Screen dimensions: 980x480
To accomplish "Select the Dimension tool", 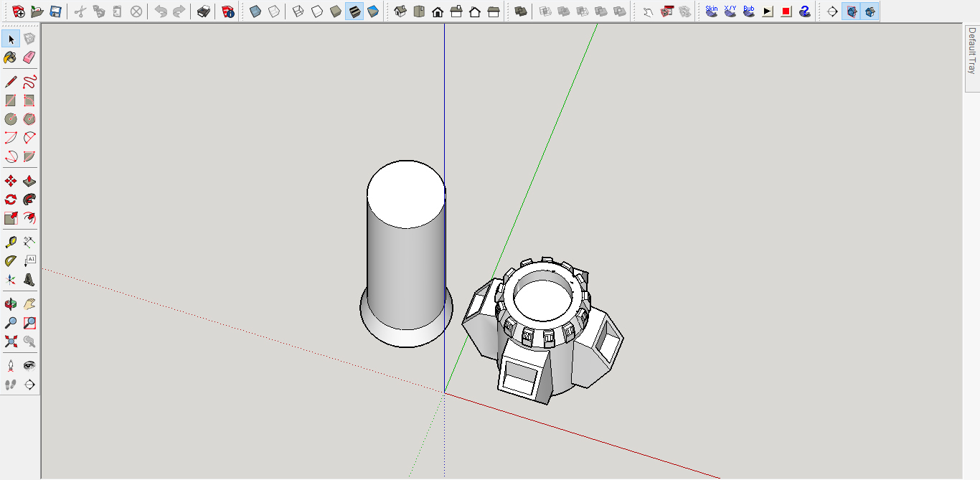I will [29, 243].
